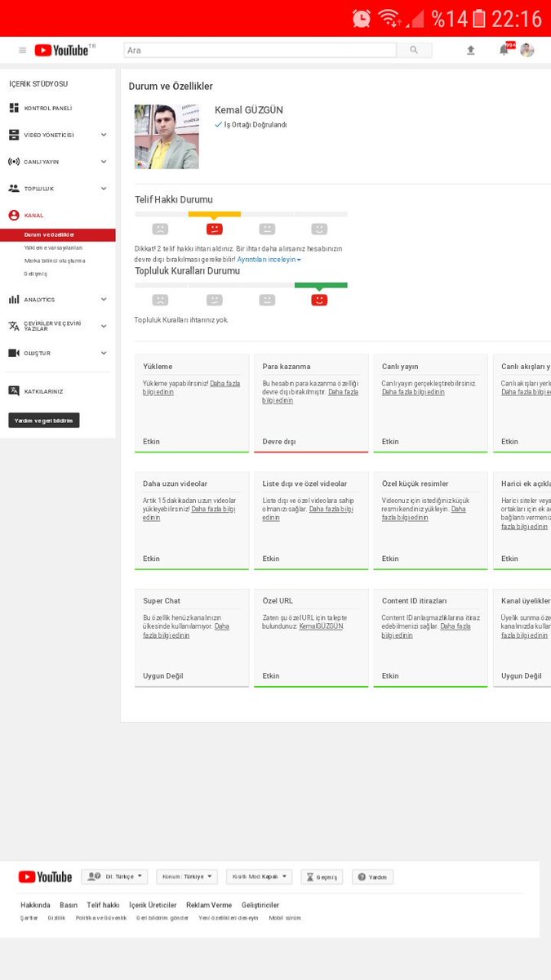Click the Kemal GÜZGÜN channel name

[249, 110]
